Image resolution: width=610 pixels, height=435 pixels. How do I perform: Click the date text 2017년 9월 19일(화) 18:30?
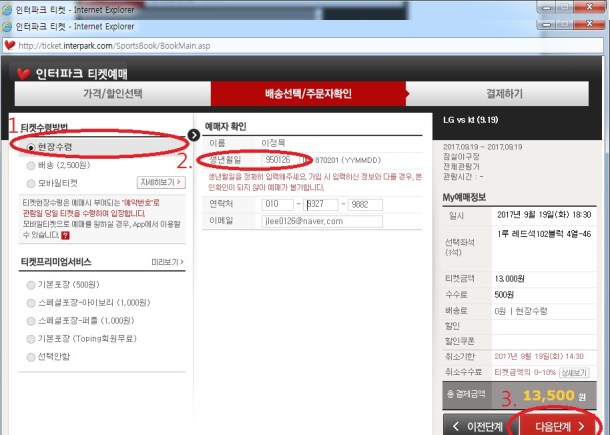click(544, 215)
